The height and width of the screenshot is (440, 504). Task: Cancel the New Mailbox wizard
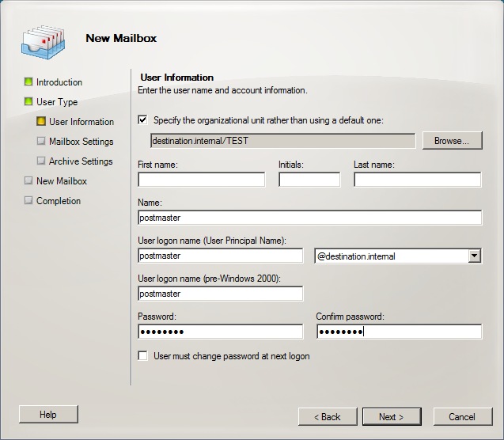coord(463,417)
